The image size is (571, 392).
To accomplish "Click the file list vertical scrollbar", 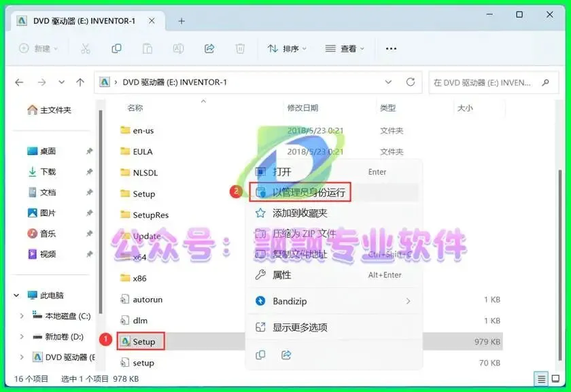I will point(560,266).
